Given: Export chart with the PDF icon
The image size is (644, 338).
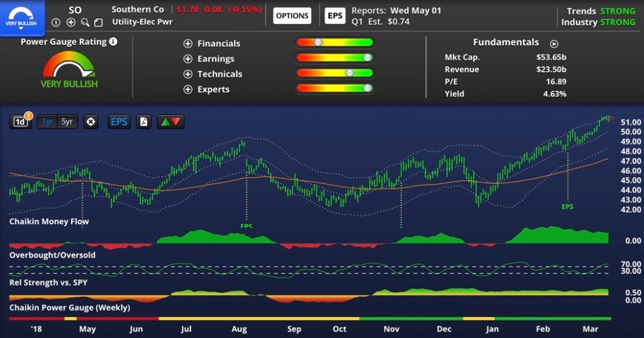Looking at the screenshot, I should click(144, 122).
